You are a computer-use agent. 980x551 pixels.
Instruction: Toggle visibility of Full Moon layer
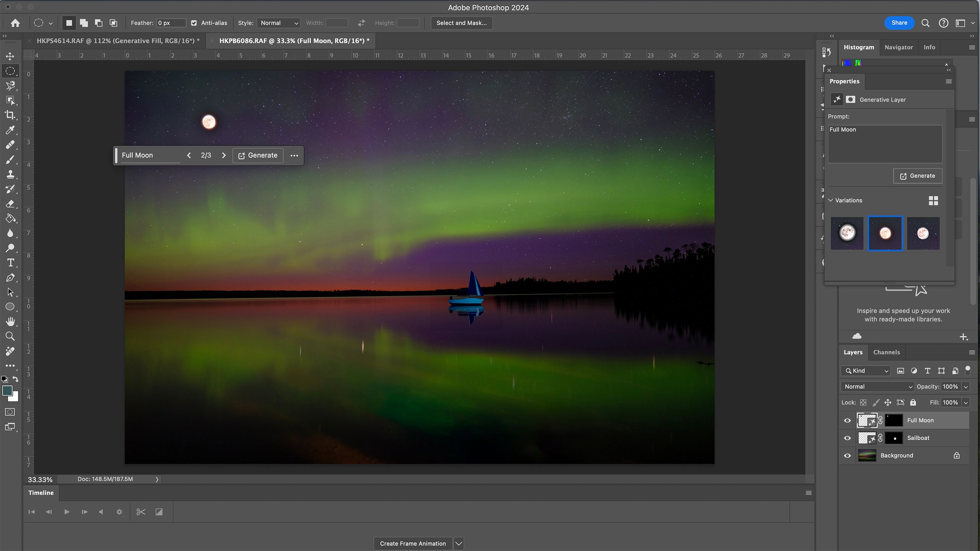(848, 420)
